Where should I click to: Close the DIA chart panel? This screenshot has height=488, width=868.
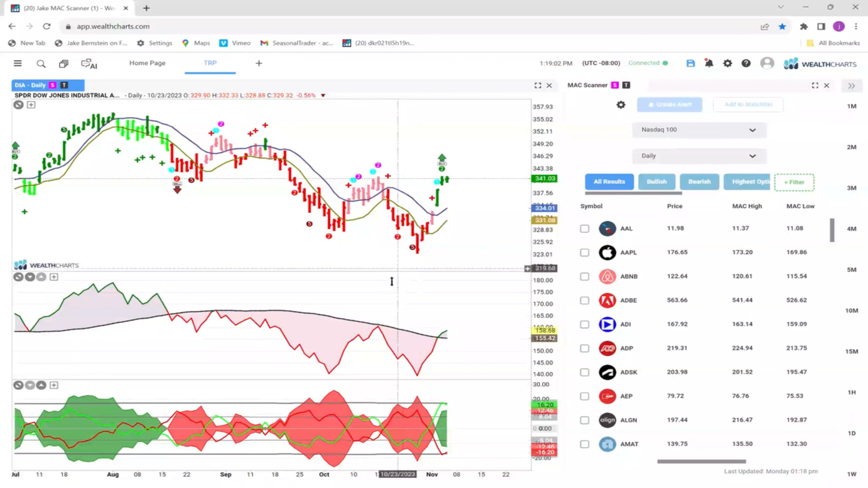click(x=549, y=85)
